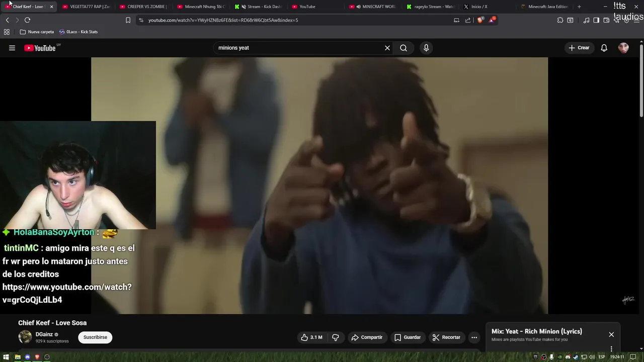Go back in browser history
644x362 pixels.
click(7, 20)
